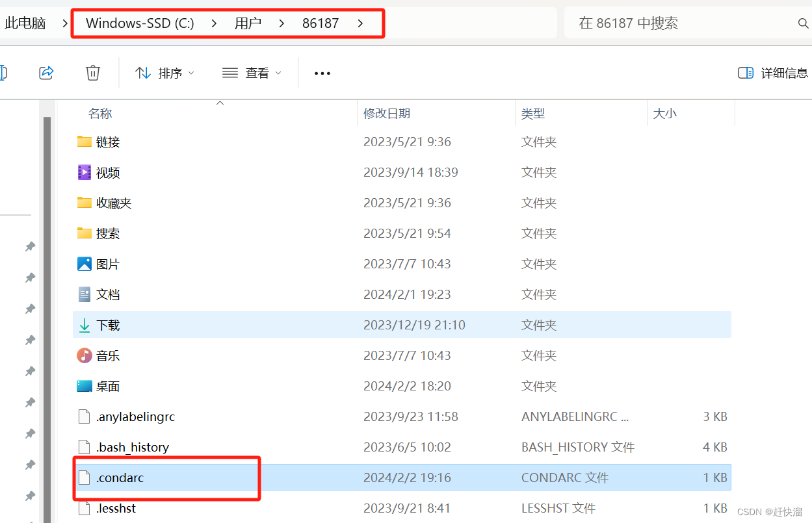Open the 桌面 desktop folder icon
Image resolution: width=812 pixels, height=523 pixels.
[x=85, y=385]
